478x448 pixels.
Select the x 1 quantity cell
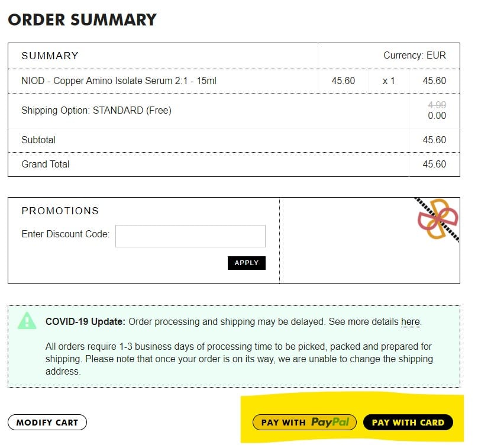[388, 80]
